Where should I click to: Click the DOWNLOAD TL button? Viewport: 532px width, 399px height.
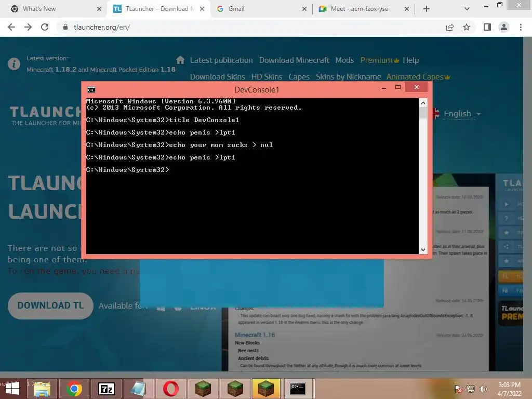[50, 305]
